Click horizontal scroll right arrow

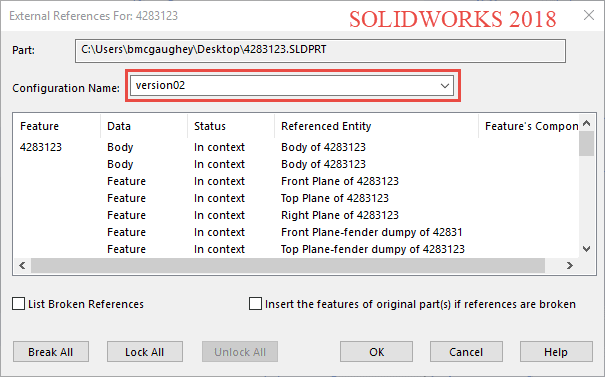point(570,265)
